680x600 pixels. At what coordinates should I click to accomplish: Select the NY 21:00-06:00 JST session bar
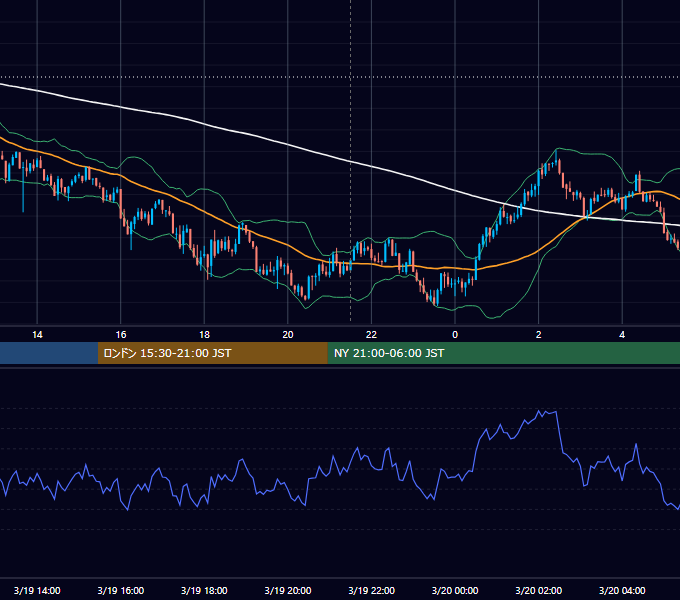(x=503, y=353)
